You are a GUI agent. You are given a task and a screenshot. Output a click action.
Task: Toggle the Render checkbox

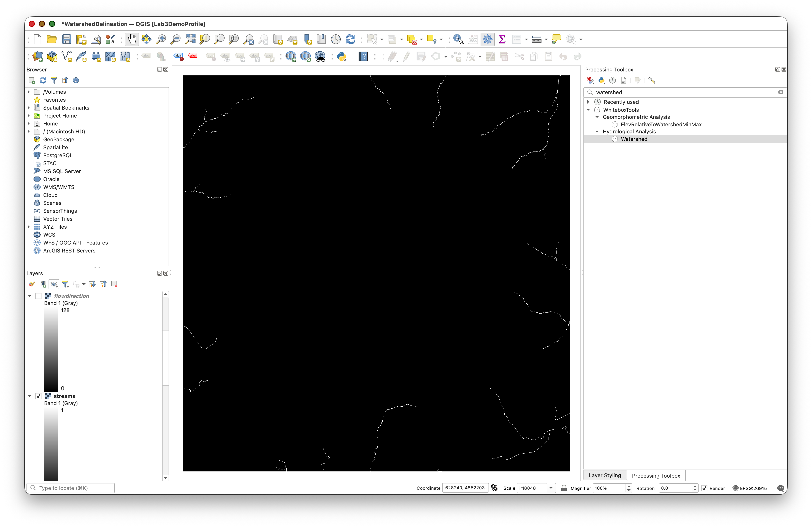(x=704, y=488)
